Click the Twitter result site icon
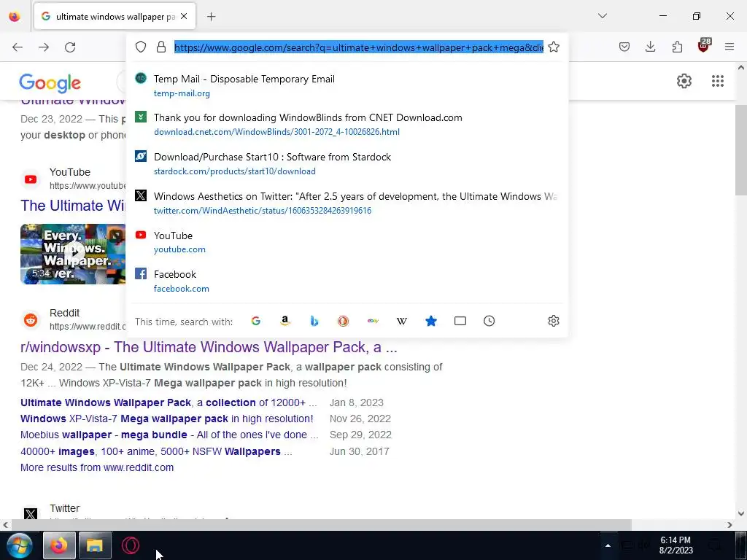 31,514
